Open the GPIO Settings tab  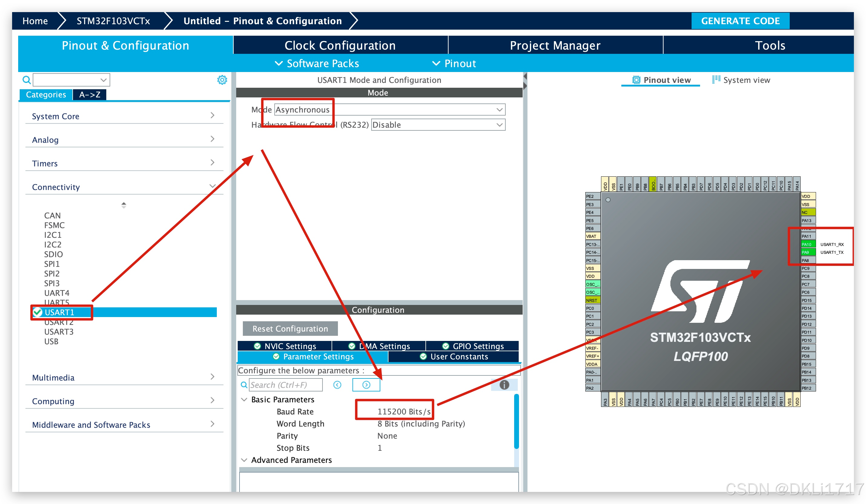point(473,346)
